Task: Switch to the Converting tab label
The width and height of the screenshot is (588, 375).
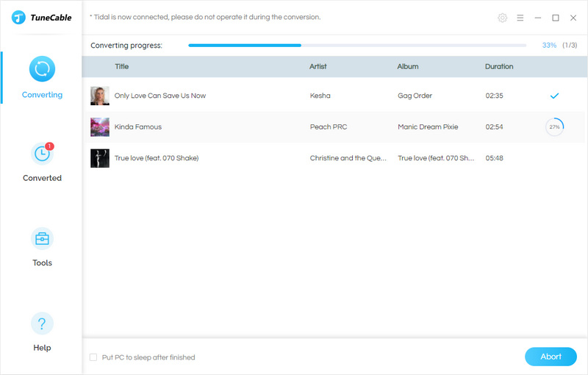Action: click(42, 95)
